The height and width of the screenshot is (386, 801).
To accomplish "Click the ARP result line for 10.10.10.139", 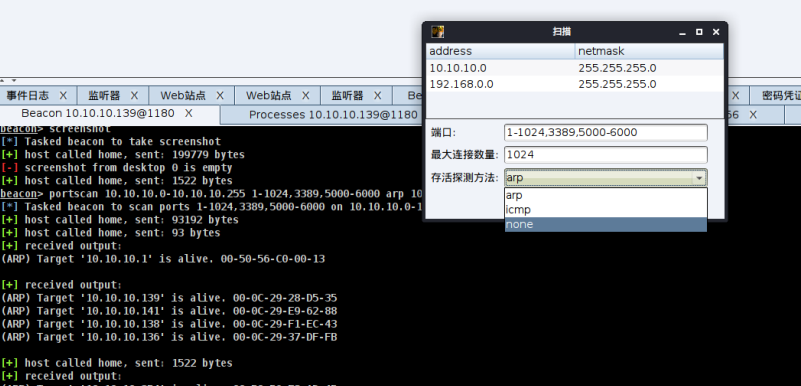I will click(169, 298).
